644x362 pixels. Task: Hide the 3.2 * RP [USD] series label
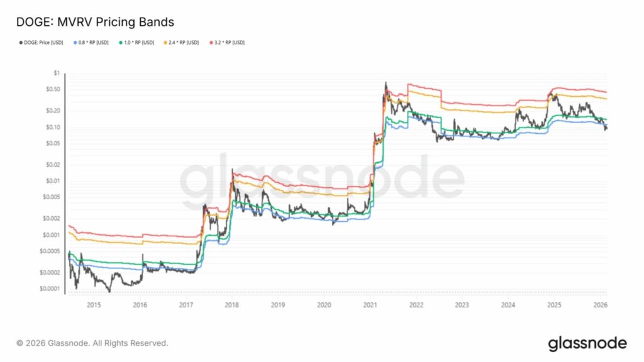pos(231,43)
